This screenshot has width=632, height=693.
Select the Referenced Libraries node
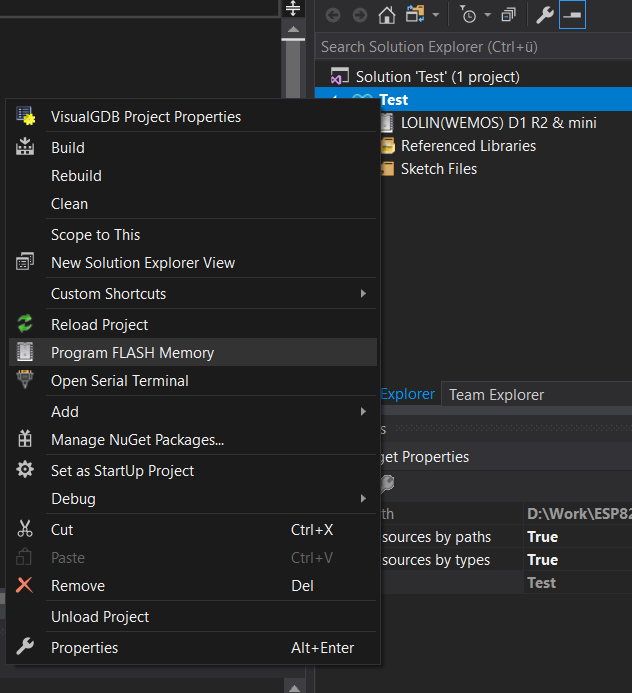point(468,146)
